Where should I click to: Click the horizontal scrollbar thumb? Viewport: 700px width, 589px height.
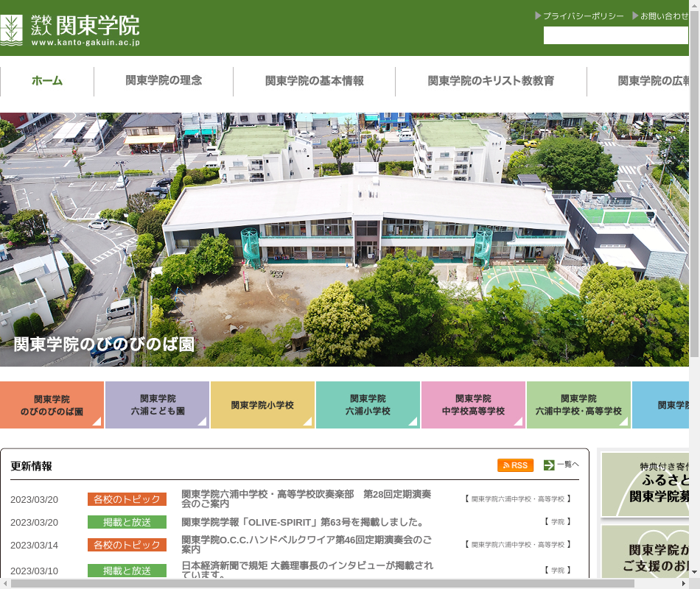[x=322, y=584]
